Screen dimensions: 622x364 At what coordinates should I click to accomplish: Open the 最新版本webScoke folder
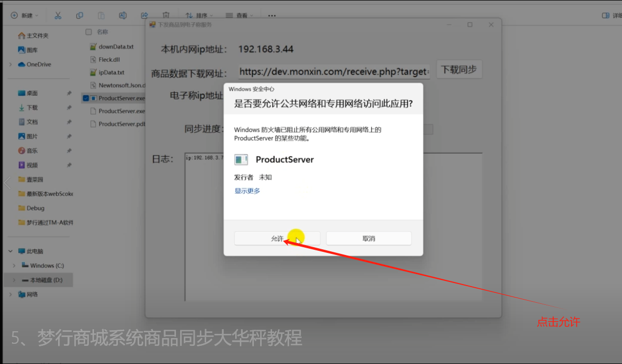[45, 194]
